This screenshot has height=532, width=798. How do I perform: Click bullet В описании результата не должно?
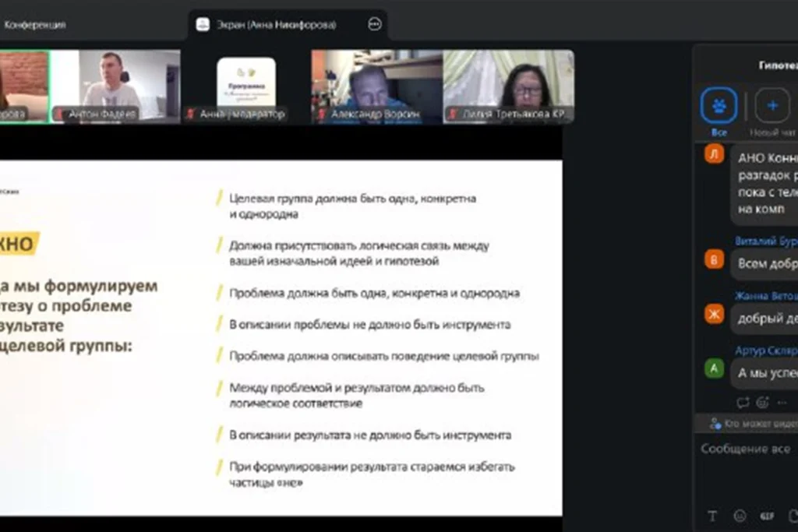tap(370, 435)
